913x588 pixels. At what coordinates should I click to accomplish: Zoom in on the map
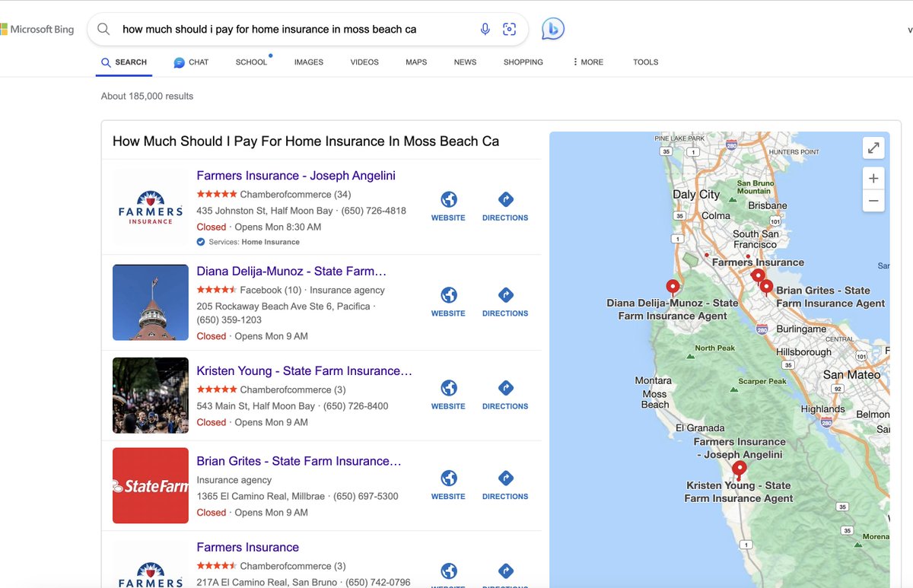pos(873,178)
